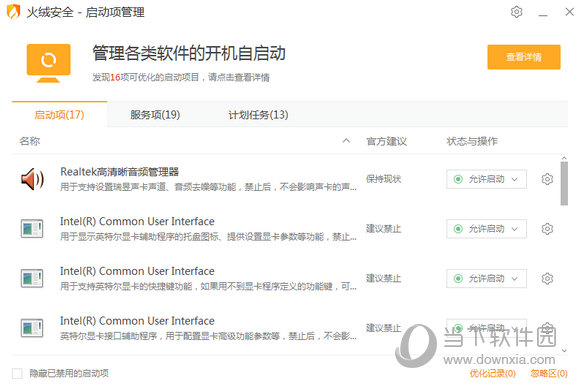Open 允许启动 dropdown for Realtek row

[486, 179]
